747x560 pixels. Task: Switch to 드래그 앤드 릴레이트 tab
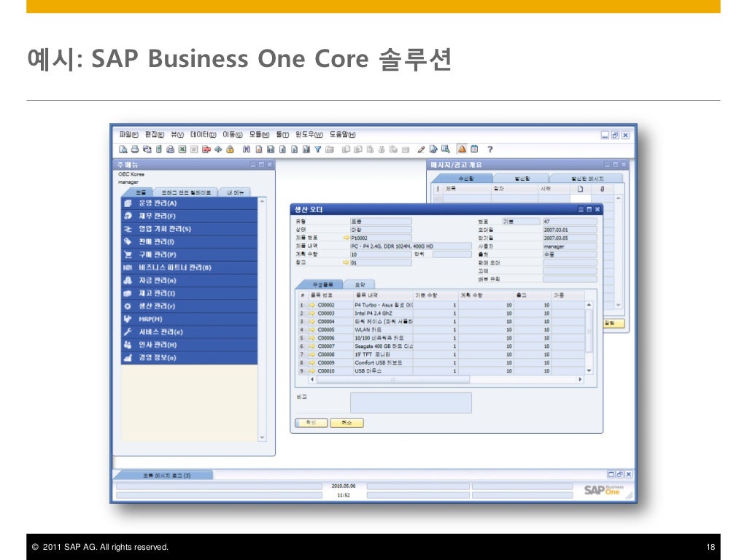click(186, 192)
